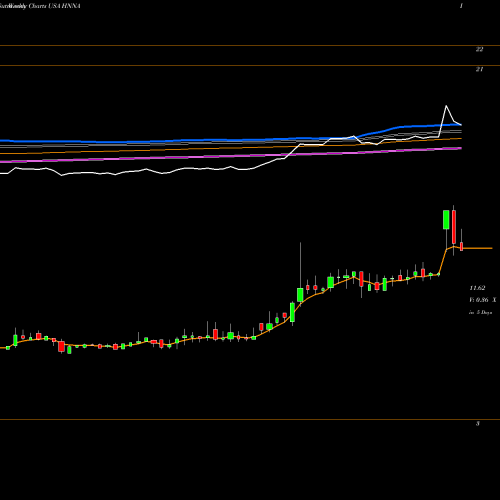Viewport: 500px width, 500px height.
Task: Click the tallest green candlestick near right edge
Action: 446,220
